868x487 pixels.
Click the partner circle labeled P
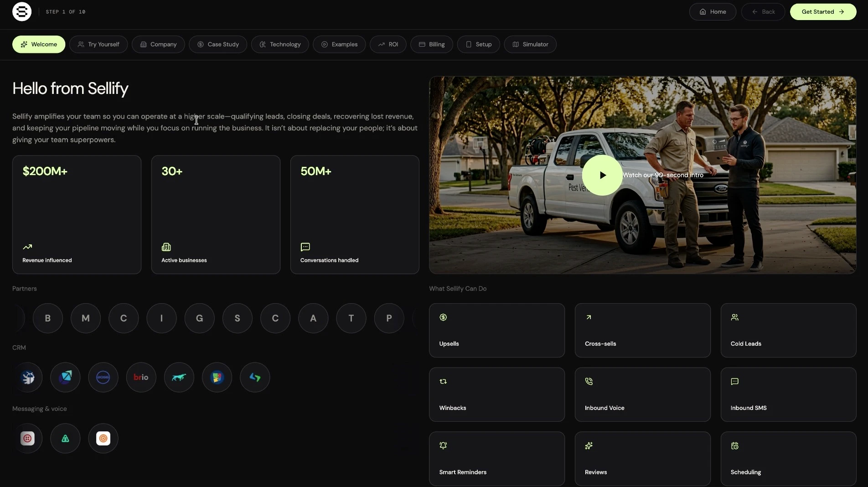point(389,318)
